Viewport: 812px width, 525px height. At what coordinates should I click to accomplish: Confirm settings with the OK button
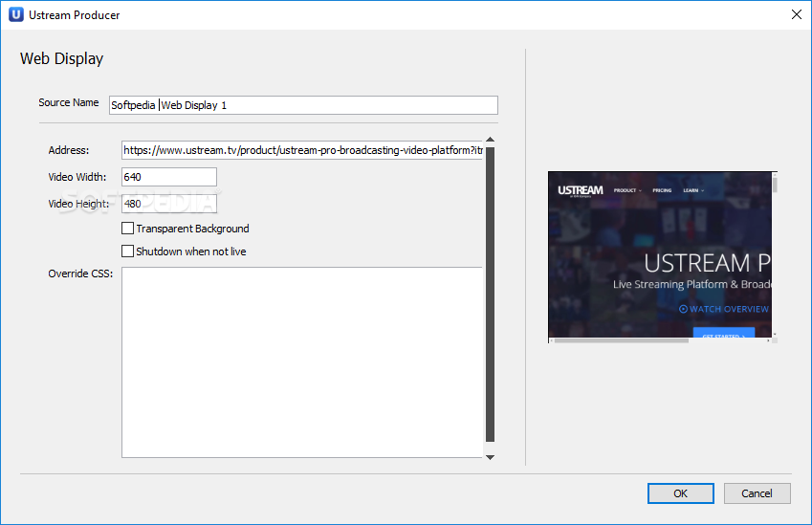(680, 493)
